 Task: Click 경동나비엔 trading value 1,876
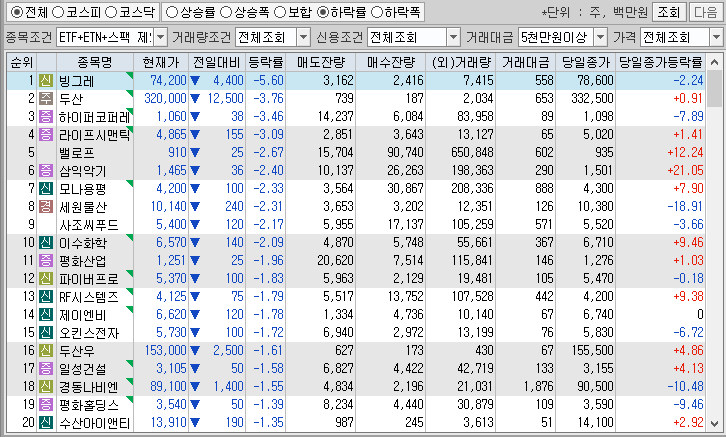[539, 386]
